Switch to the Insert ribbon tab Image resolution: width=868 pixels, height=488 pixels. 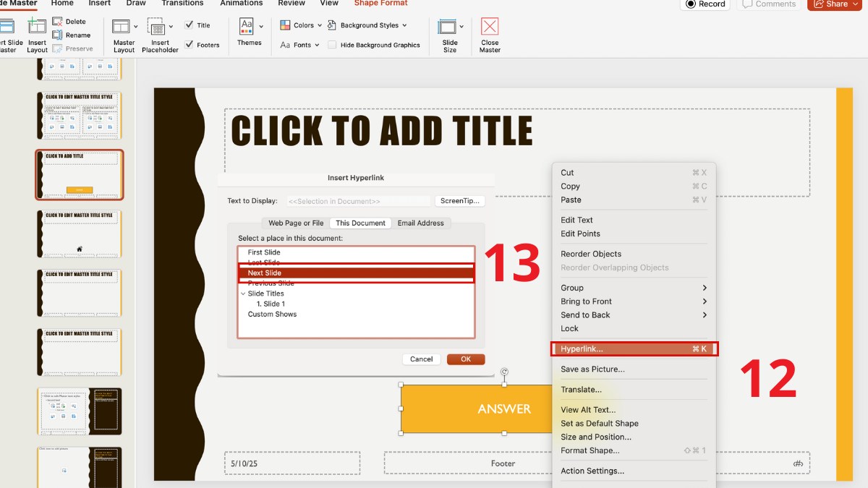[x=100, y=4]
